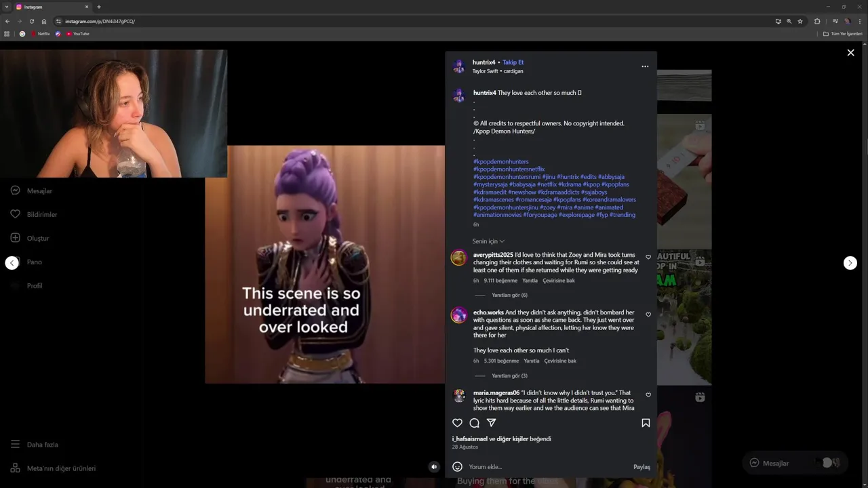Open the #trending hashtag
This screenshot has height=488, width=868.
coord(623,215)
